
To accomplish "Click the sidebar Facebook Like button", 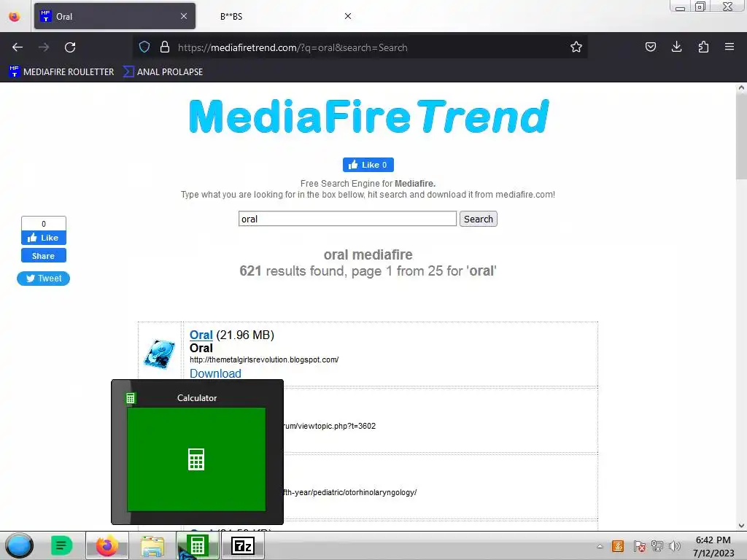I will [43, 238].
